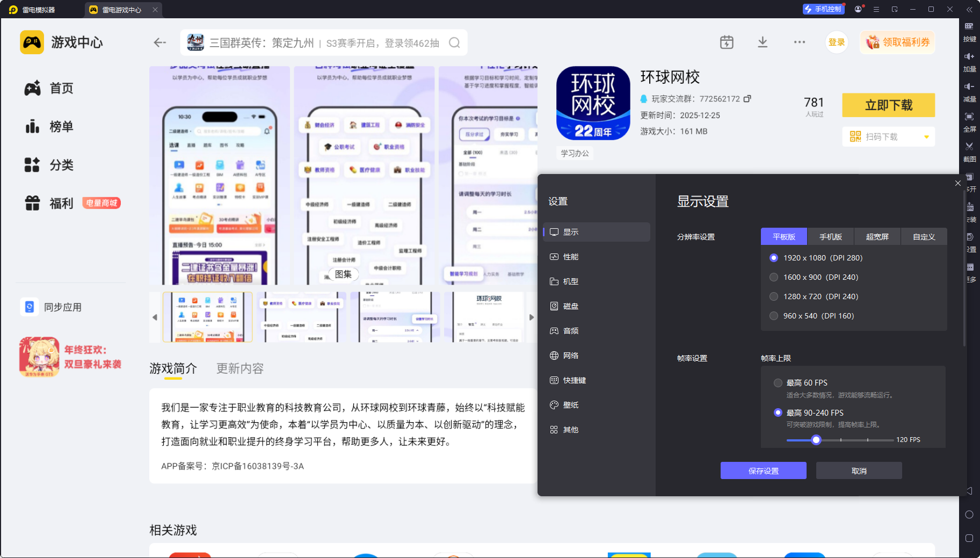The width and height of the screenshot is (980, 558).
Task: Click the 游戏中心 gamepad logo
Action: (32, 42)
